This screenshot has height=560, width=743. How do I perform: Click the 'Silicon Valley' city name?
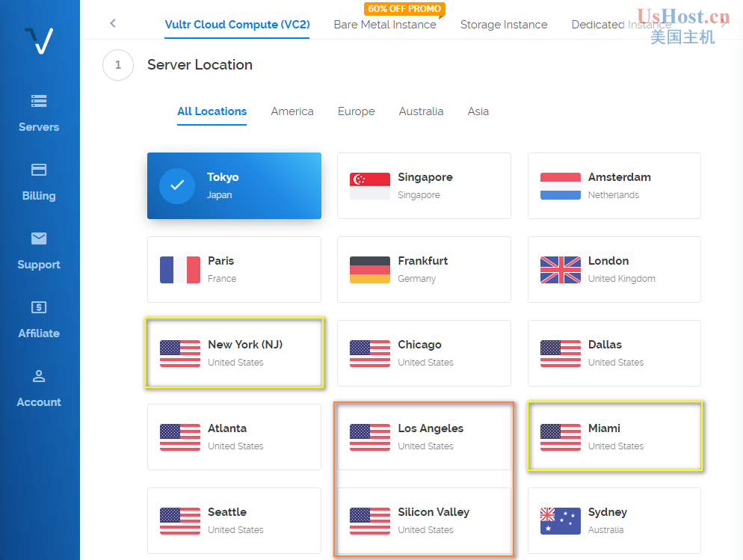tap(434, 512)
